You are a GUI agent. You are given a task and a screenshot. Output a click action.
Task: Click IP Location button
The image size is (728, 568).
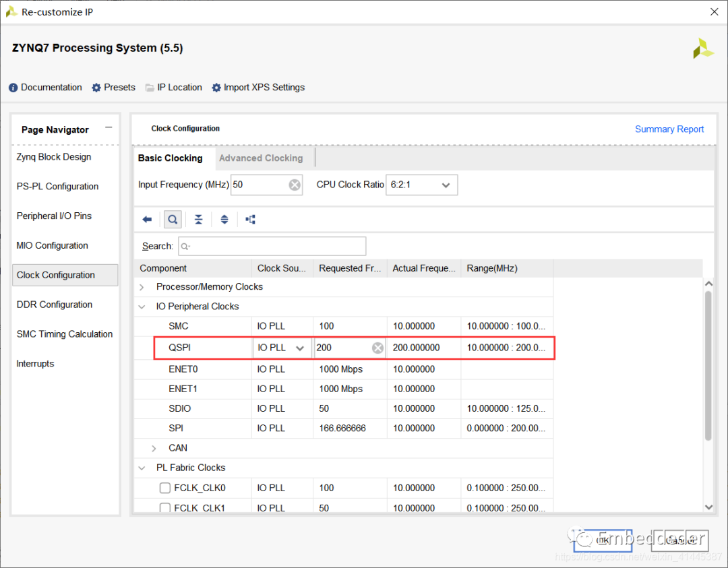(173, 88)
